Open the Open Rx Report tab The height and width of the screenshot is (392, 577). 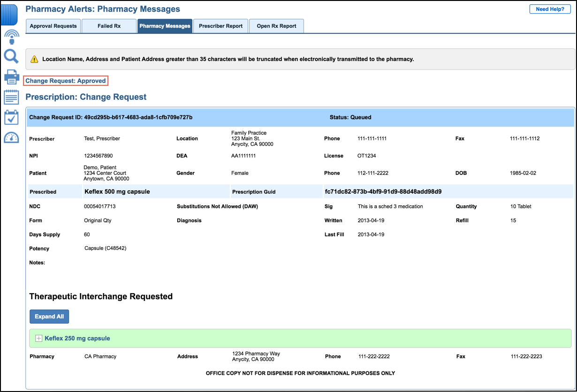pos(276,26)
